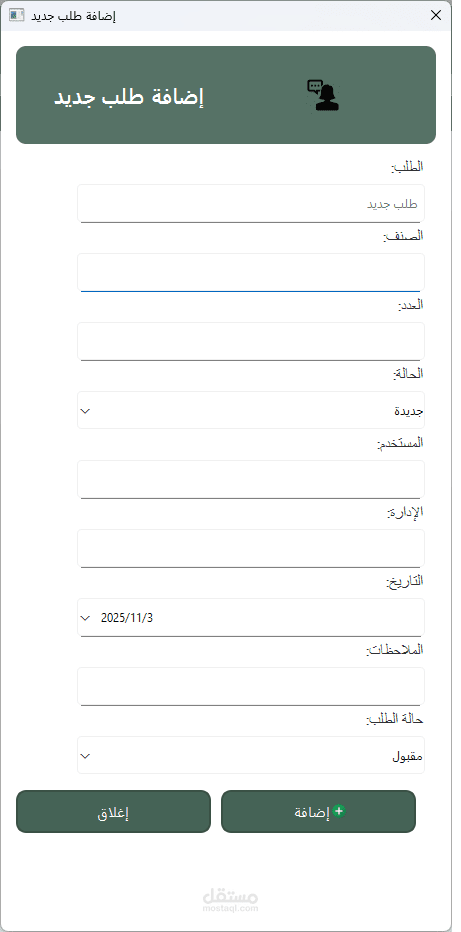
Task: Click the app icon in the title bar
Action: pyautogui.click(x=17, y=15)
